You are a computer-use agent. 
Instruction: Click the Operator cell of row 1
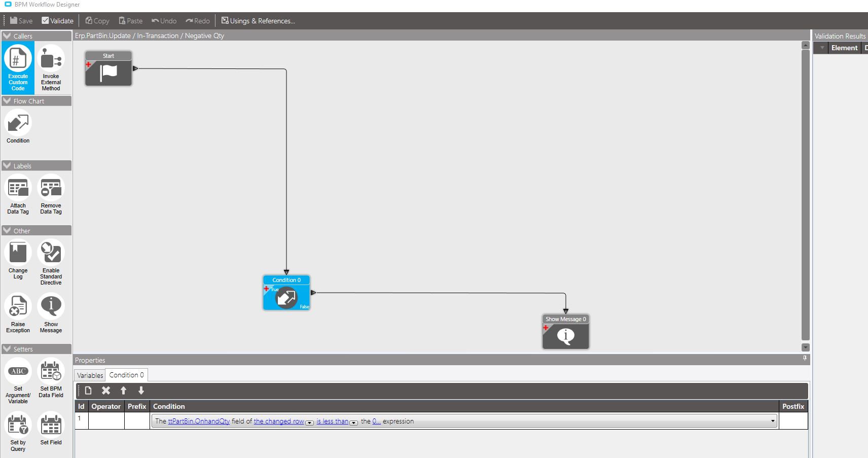pyautogui.click(x=106, y=420)
